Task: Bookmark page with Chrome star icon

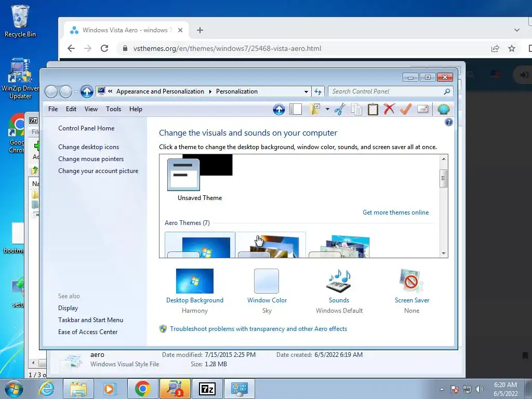Action: coord(512,48)
